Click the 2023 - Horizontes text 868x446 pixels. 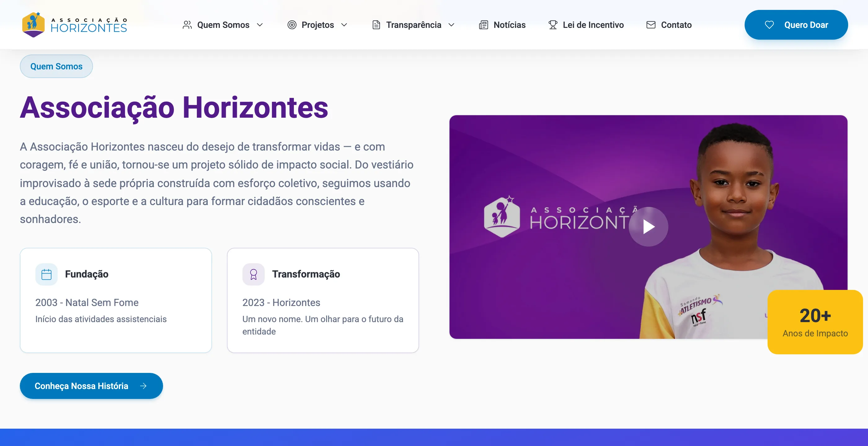pos(281,303)
